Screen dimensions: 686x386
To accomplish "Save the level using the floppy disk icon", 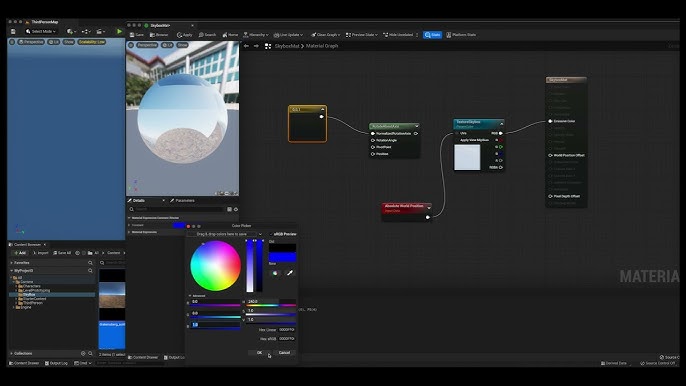I will pos(13,32).
